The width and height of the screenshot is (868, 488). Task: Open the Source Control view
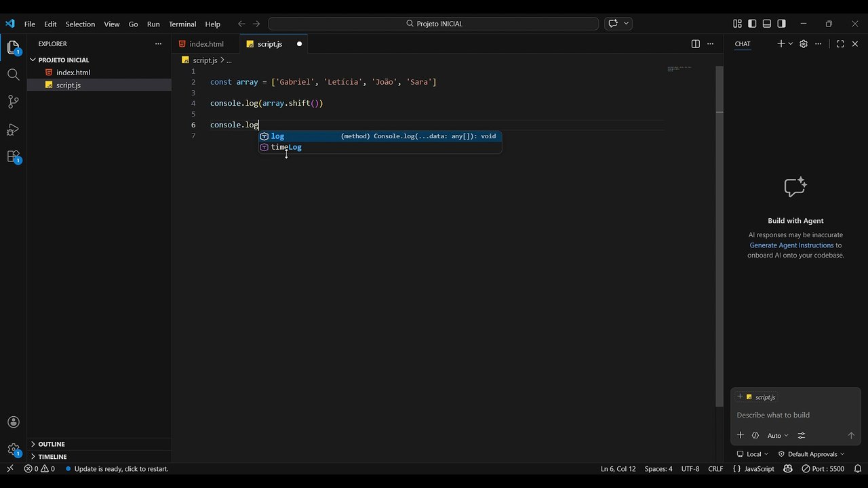[13, 102]
